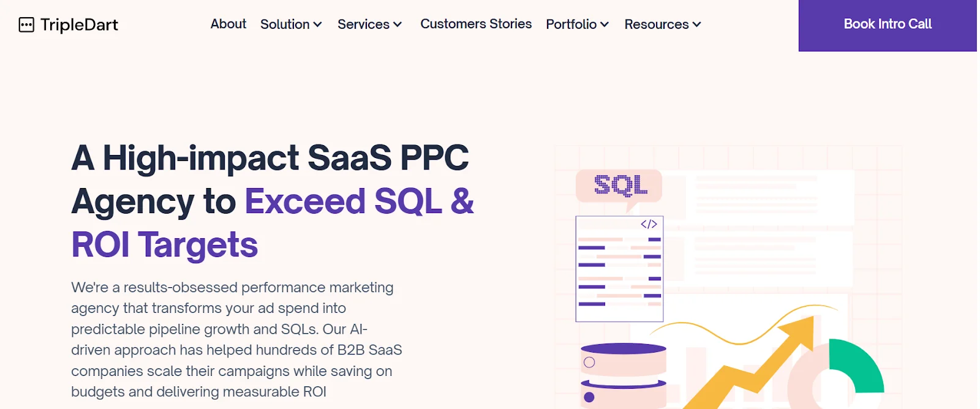Click the green donut chart segment
This screenshot has width=980, height=409.
coord(858,364)
